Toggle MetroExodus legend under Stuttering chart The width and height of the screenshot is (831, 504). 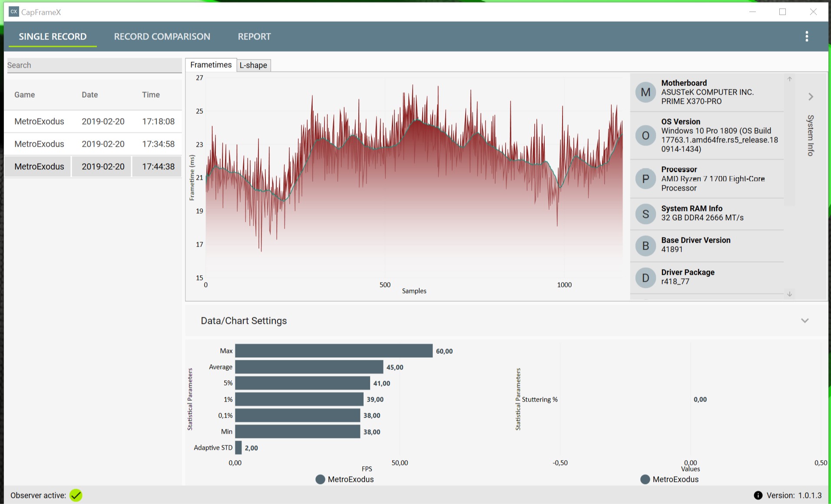(670, 479)
